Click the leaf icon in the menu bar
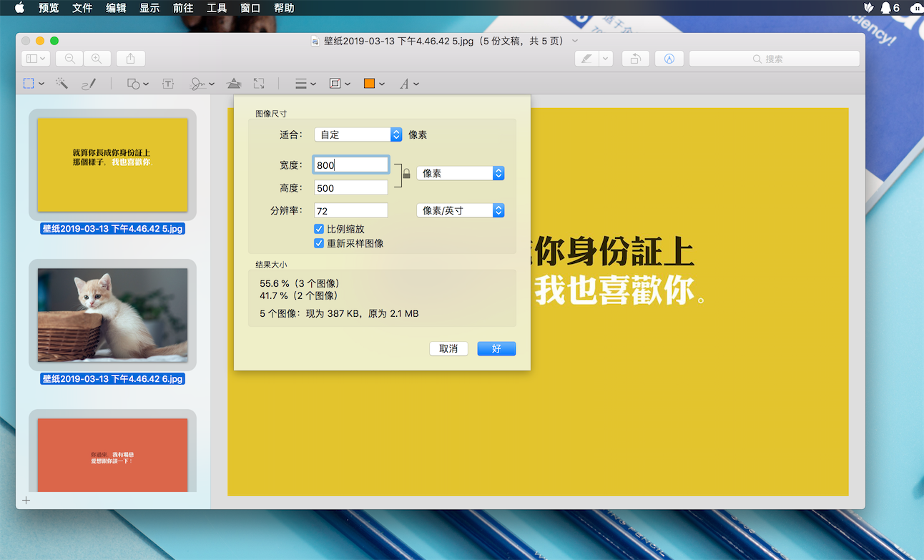The width and height of the screenshot is (924, 560). click(x=868, y=8)
